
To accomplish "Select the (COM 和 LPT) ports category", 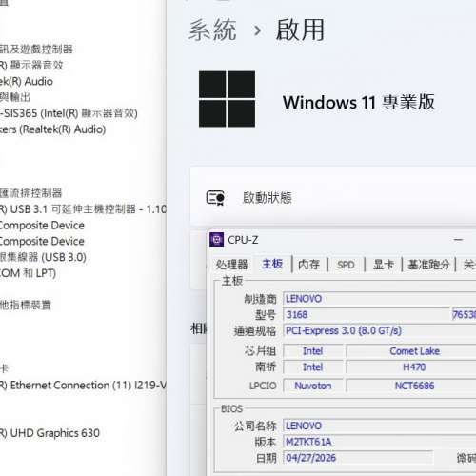I will pos(28,273).
